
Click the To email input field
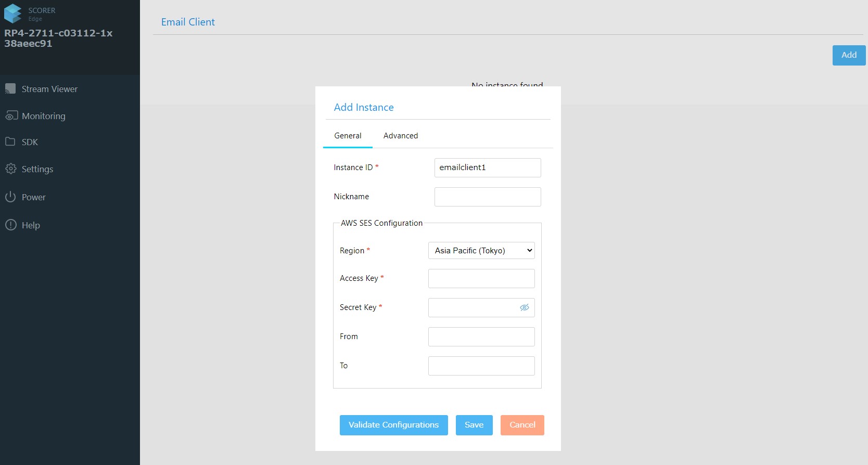(x=481, y=366)
